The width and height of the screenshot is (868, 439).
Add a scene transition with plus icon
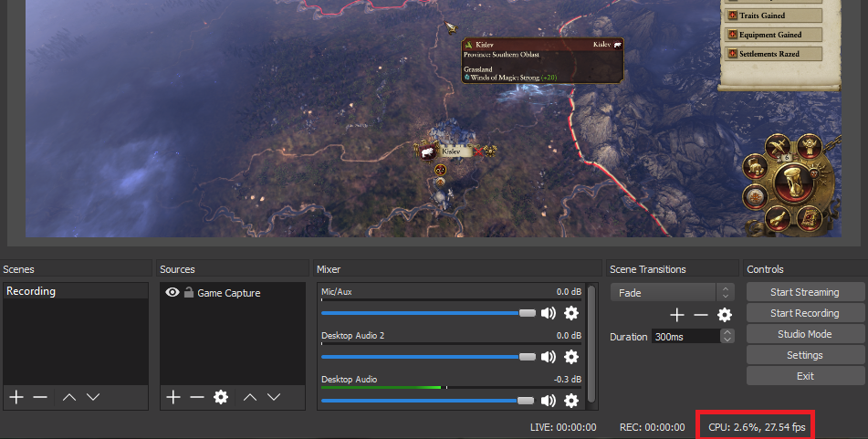(x=677, y=315)
